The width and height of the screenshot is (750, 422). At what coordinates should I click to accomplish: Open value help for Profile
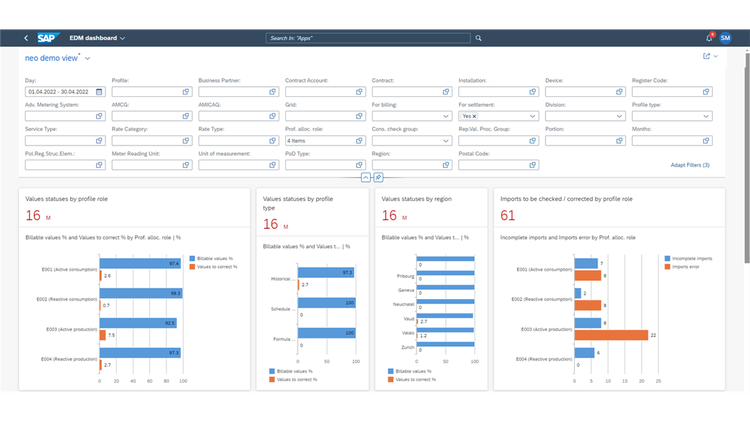tap(186, 92)
